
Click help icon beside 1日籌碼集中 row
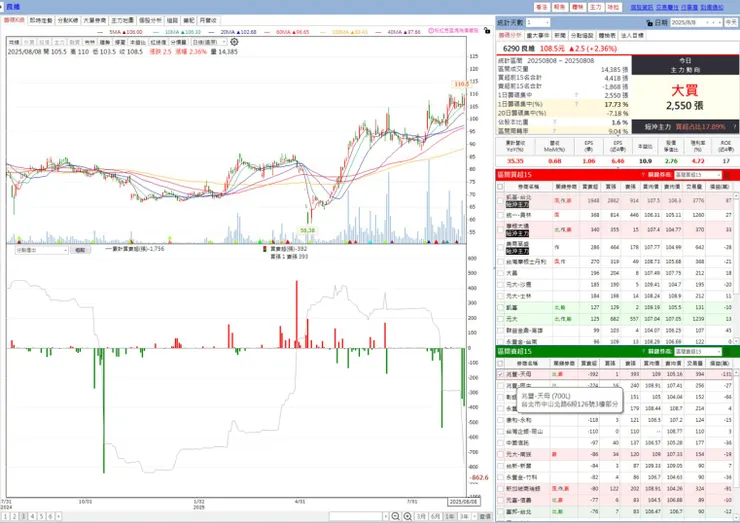pyautogui.click(x=576, y=95)
